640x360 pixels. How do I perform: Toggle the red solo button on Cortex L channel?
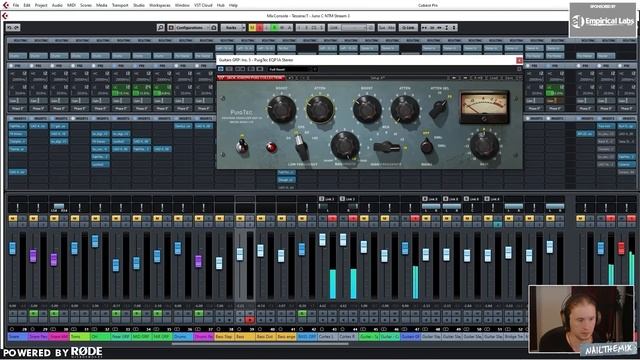(x=332, y=218)
